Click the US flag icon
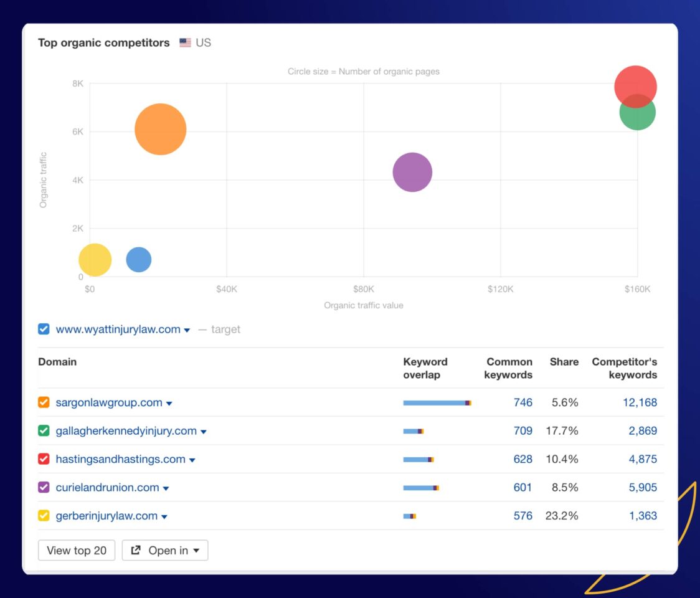This screenshot has width=700, height=598. tap(185, 42)
